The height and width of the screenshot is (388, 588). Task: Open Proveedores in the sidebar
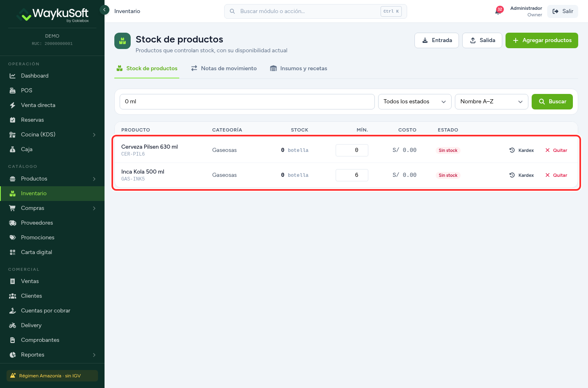point(52,223)
